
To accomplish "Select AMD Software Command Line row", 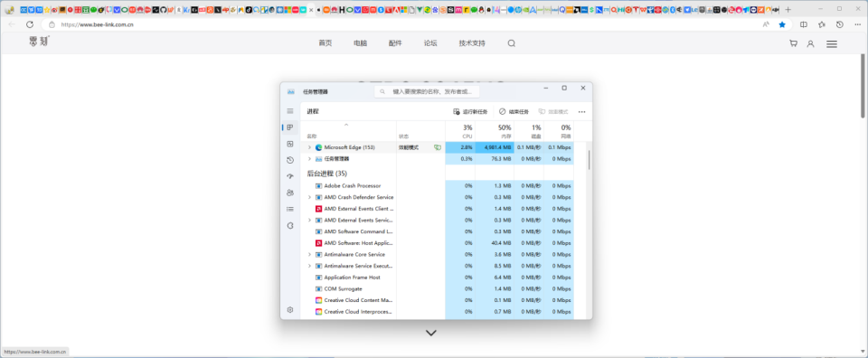I will coord(437,231).
